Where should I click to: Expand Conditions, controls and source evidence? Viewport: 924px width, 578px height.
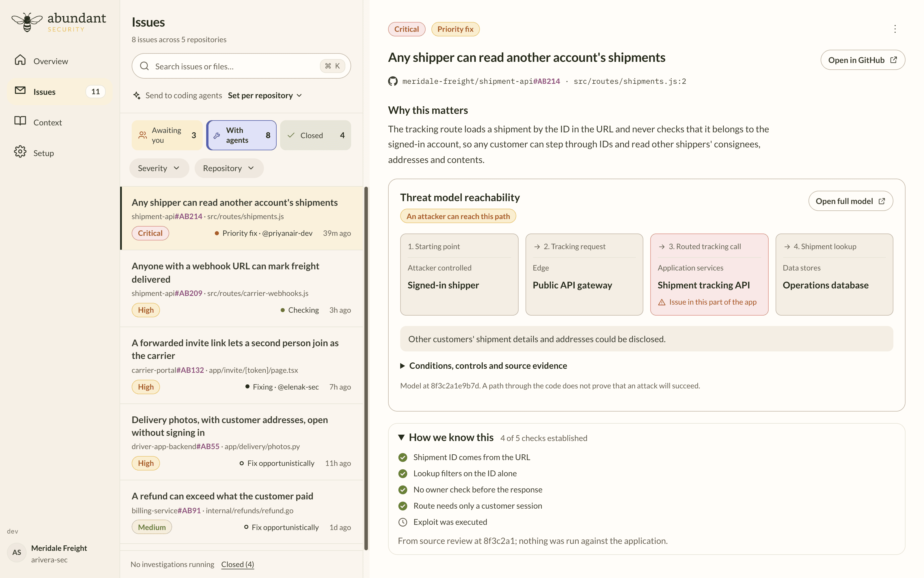click(484, 366)
